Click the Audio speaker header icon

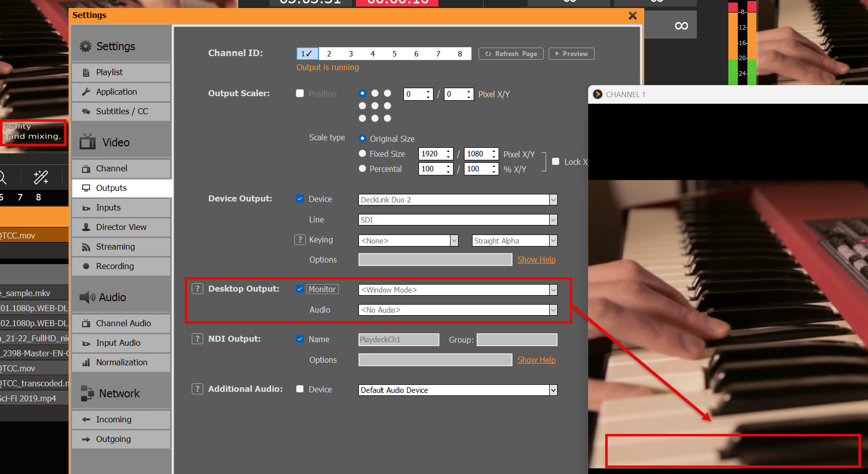pyautogui.click(x=87, y=297)
